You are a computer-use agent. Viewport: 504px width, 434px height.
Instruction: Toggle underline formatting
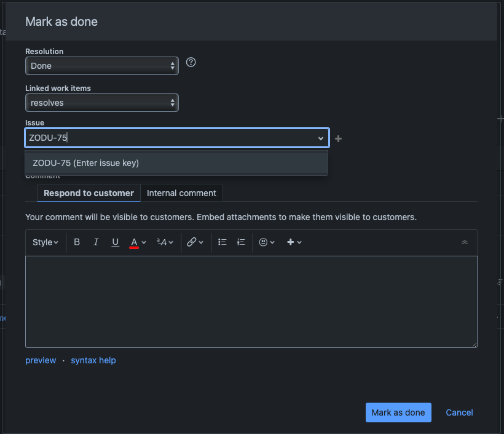(115, 242)
